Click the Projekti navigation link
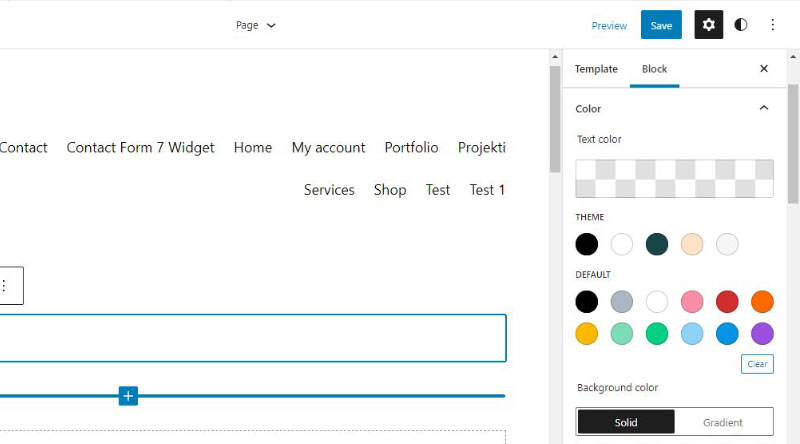 (x=482, y=147)
